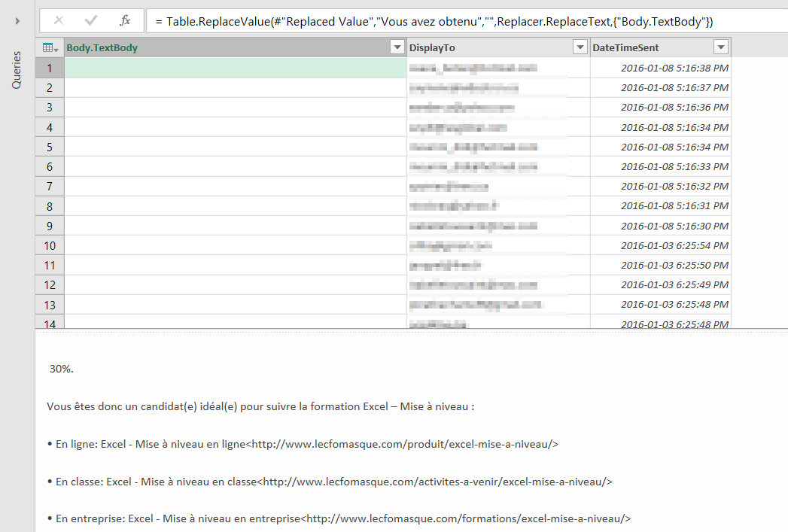
Task: Select row number 5 header
Action: tap(50, 147)
